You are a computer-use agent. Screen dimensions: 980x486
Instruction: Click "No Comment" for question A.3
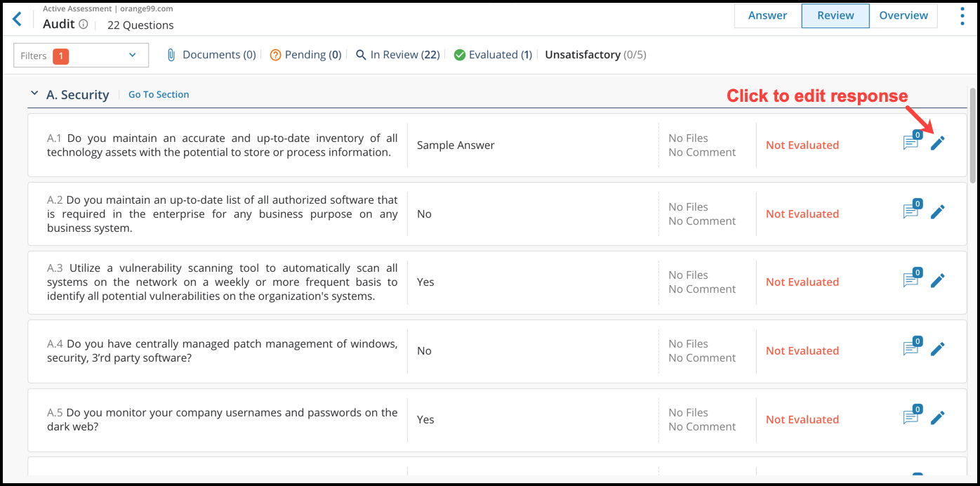(x=702, y=289)
